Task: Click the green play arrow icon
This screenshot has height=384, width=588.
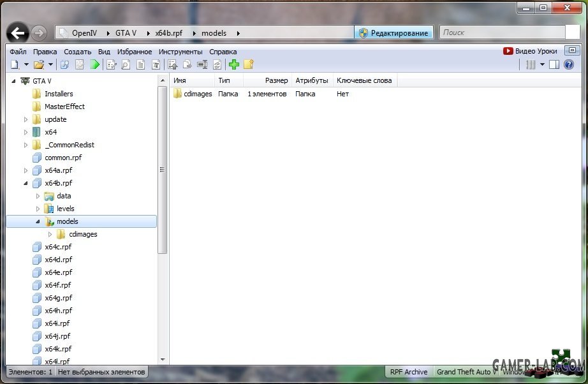Action: (x=95, y=64)
